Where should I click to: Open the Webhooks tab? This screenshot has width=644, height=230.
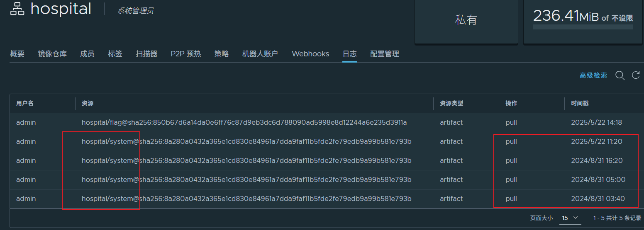coord(310,54)
